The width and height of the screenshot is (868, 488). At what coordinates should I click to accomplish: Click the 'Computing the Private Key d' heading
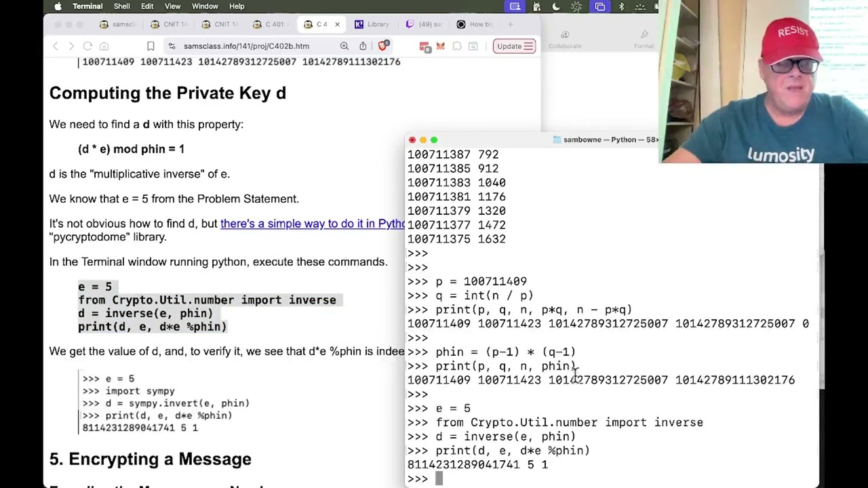[167, 93]
